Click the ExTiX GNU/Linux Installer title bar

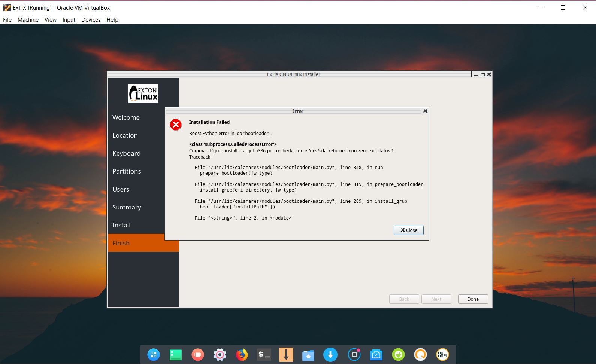point(290,74)
